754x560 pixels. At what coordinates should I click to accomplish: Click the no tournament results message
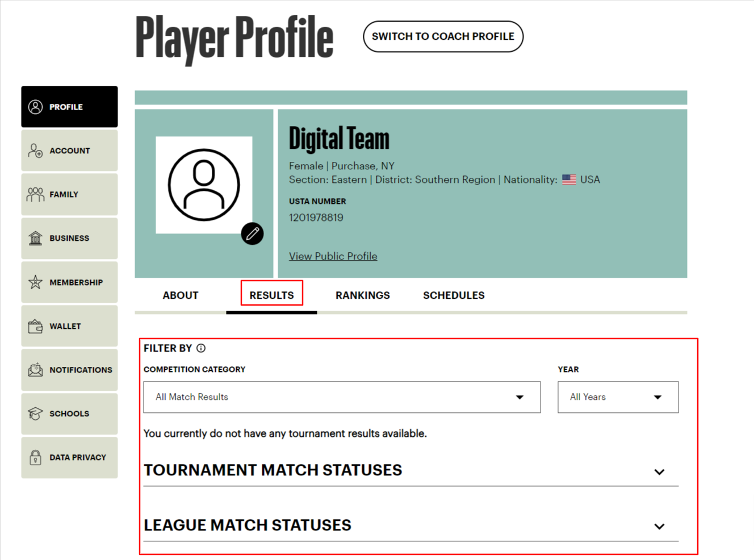[285, 433]
